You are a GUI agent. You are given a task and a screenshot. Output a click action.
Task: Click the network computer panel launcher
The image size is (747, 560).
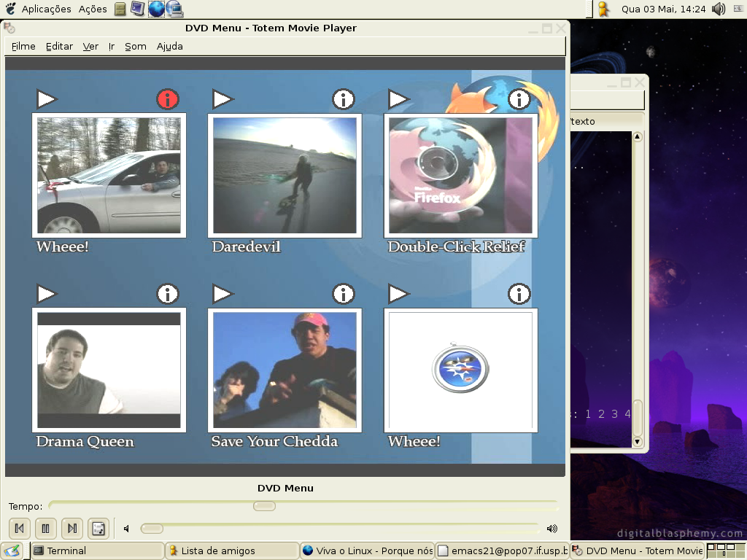click(x=174, y=9)
